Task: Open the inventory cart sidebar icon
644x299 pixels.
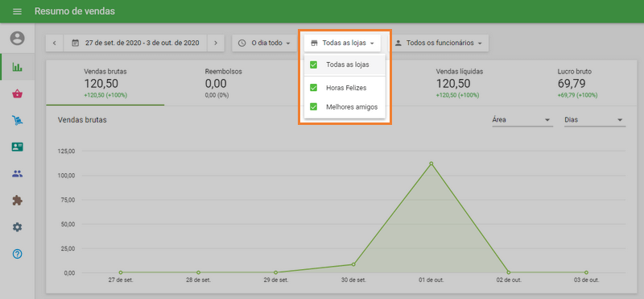Action: point(17,120)
